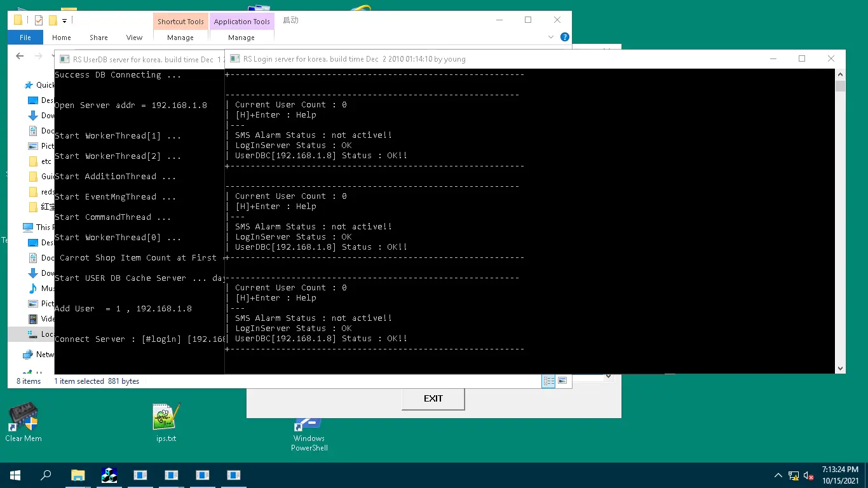Expand the File Explorer ribbon
The width and height of the screenshot is (868, 488).
click(551, 37)
